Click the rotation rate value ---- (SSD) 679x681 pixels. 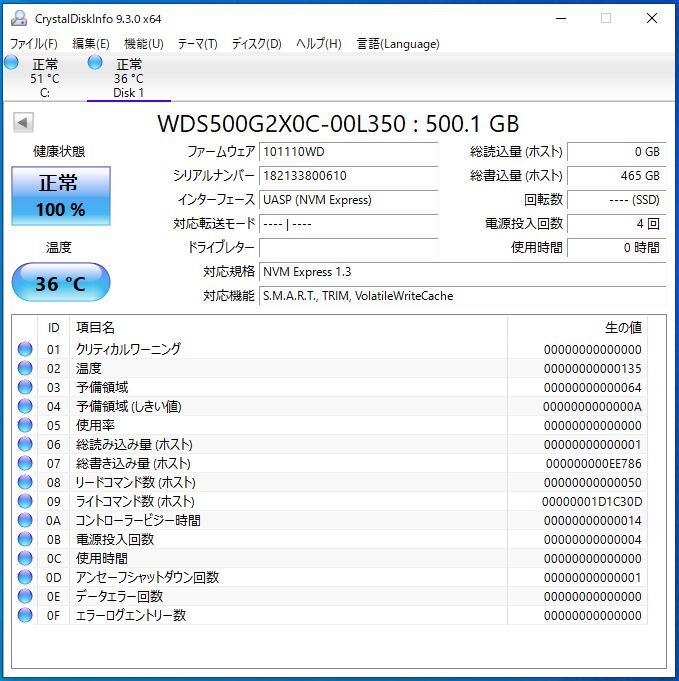coord(616,200)
